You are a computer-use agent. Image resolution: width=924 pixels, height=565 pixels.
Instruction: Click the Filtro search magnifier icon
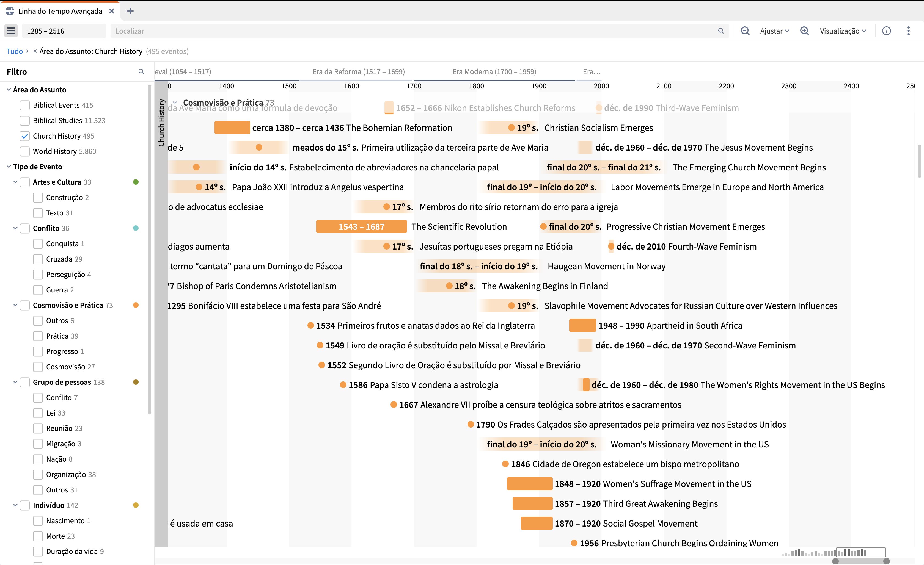pos(141,71)
